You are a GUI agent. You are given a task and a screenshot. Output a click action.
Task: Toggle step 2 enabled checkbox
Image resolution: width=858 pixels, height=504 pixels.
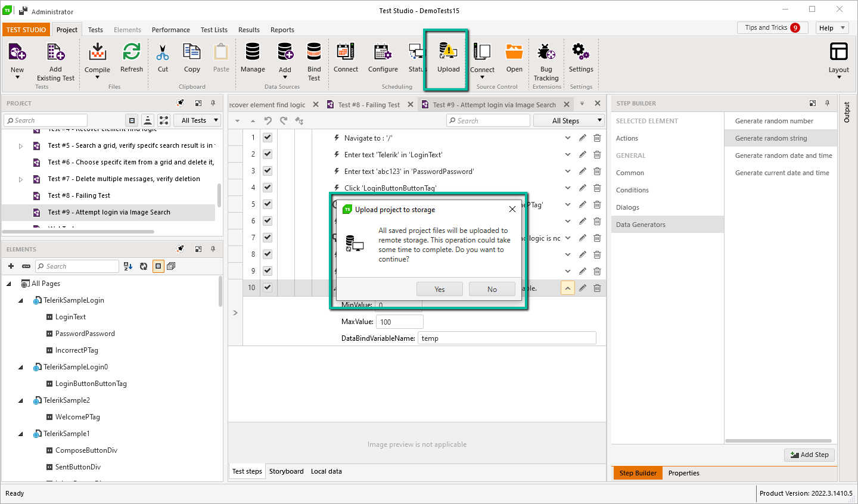click(x=268, y=154)
